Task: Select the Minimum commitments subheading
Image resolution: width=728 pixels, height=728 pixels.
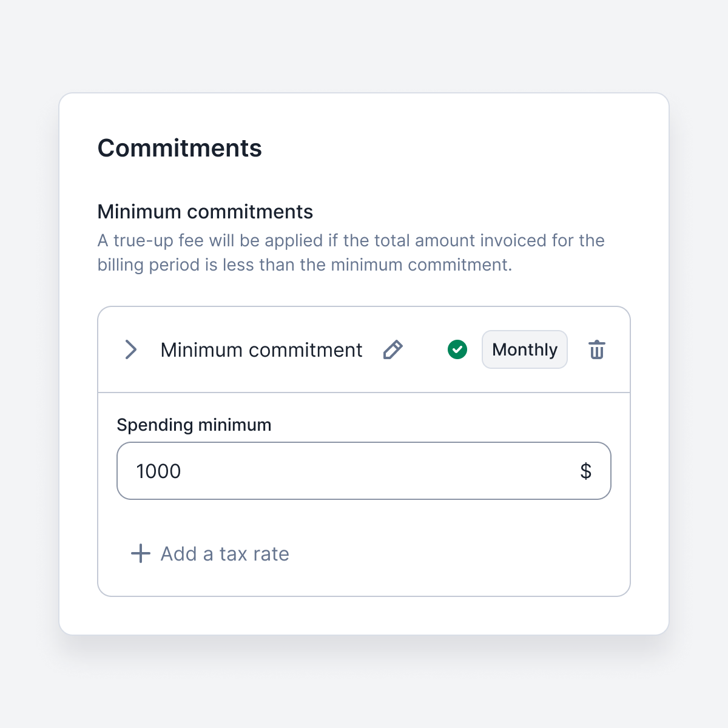Action: [205, 212]
